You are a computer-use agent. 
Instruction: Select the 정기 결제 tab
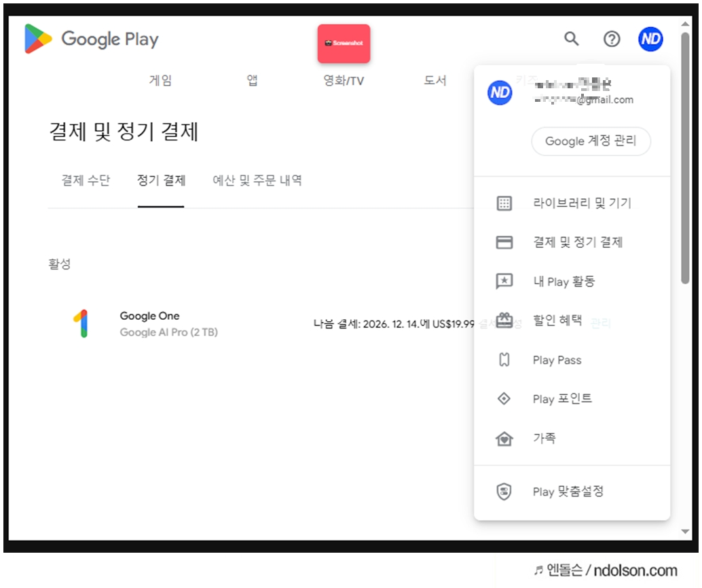[161, 181]
